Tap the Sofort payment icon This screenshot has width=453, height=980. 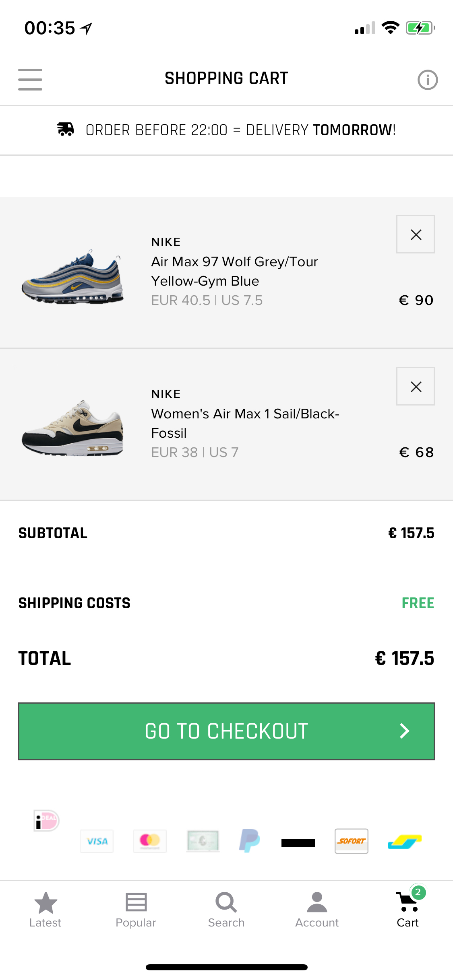tap(352, 841)
